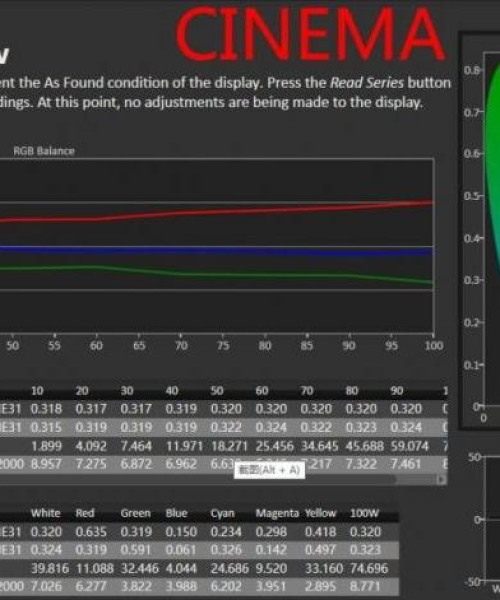Click 100W luminance value 74.696
This screenshot has height=600, width=500.
[369, 569]
